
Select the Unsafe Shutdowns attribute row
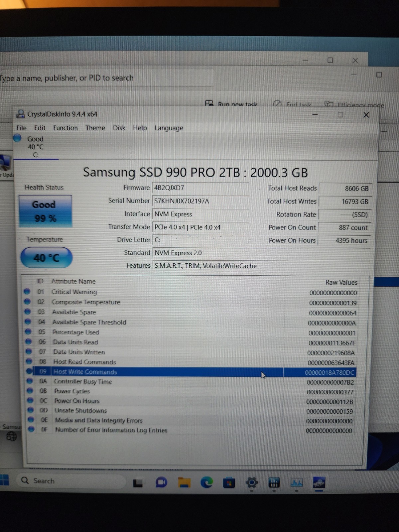pos(191,411)
